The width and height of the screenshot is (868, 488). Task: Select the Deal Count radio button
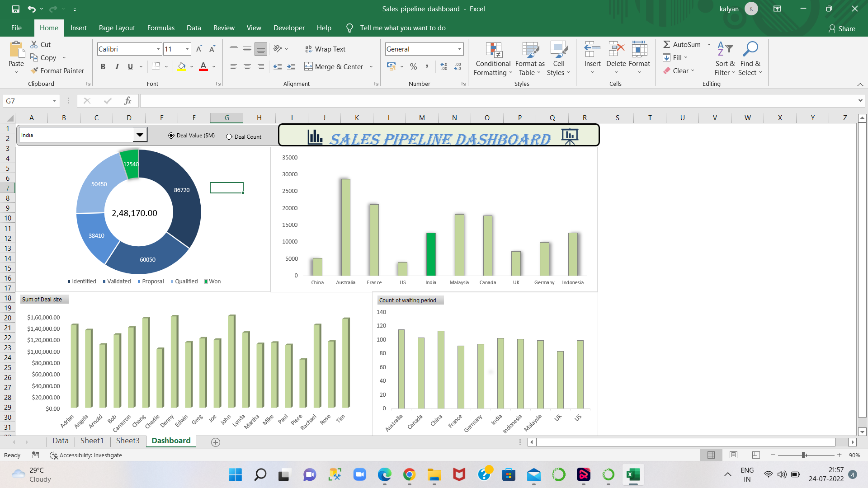click(x=230, y=136)
